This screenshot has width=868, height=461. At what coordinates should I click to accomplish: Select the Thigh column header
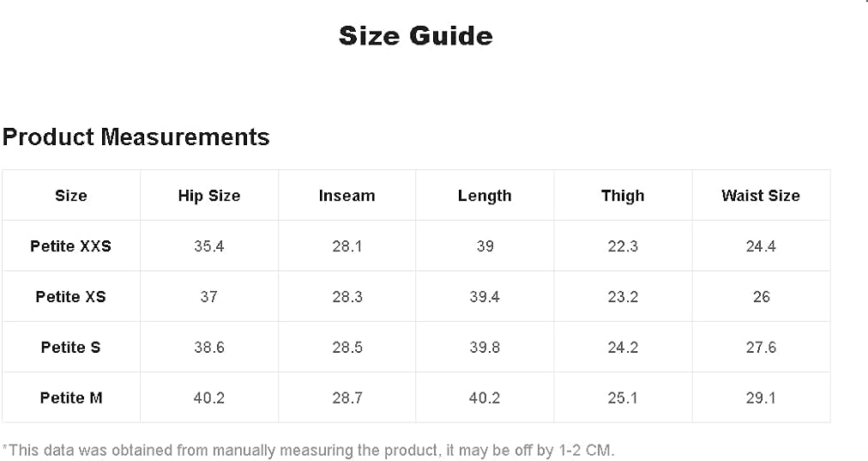623,196
